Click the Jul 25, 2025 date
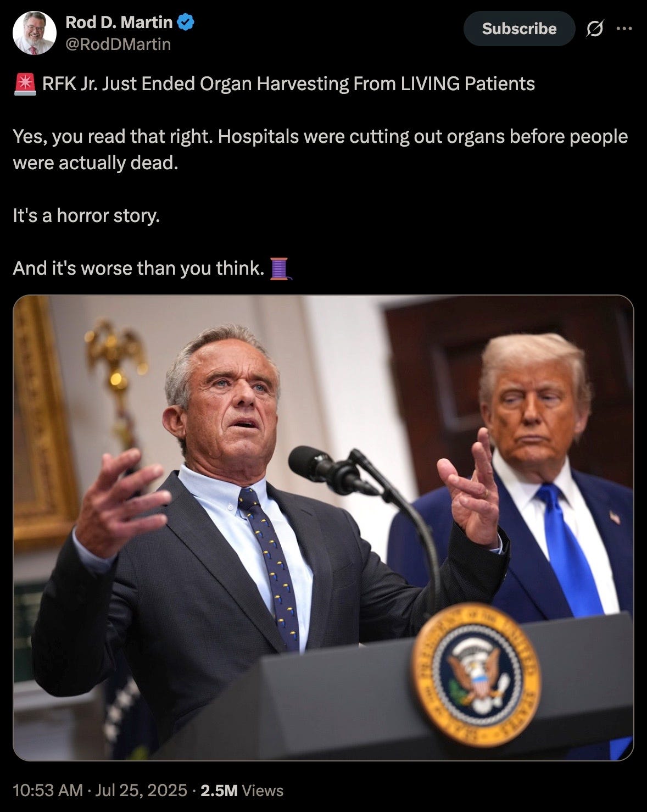Viewport: 647px width, 812px height. pos(141,790)
